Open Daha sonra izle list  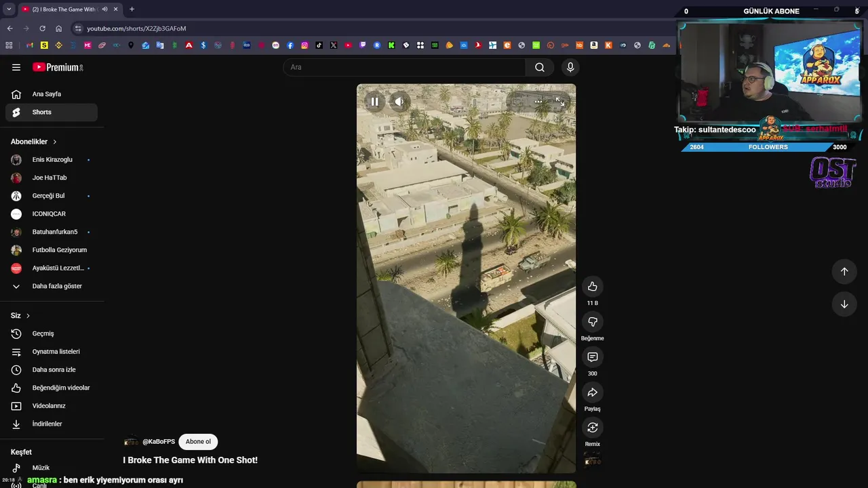click(52, 370)
